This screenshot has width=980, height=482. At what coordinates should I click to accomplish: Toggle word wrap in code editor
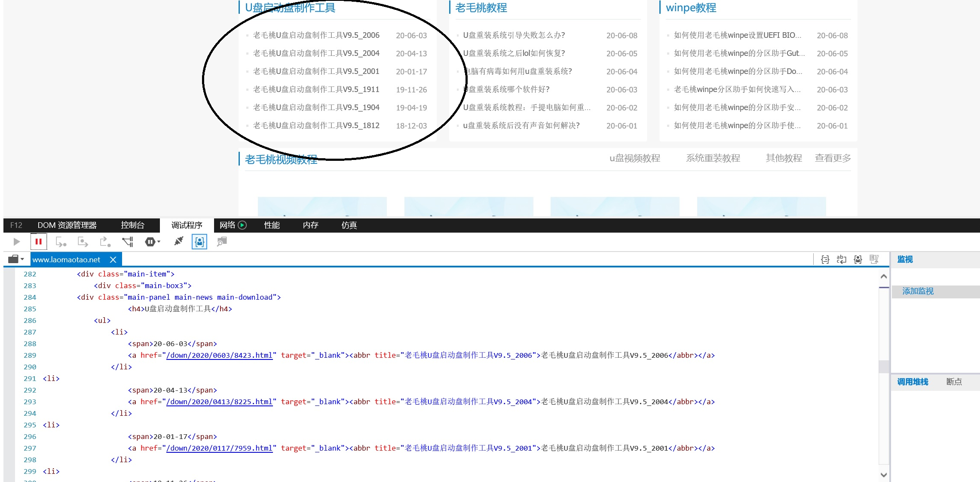coord(841,259)
